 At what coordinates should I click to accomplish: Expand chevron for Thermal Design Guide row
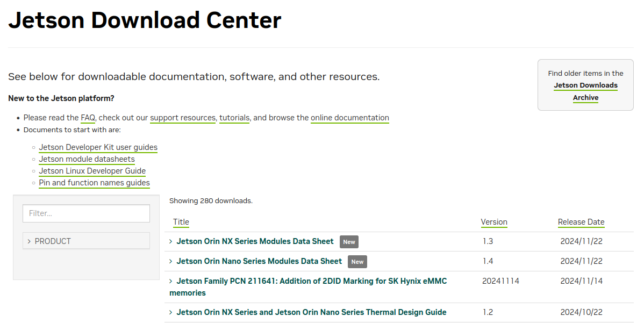coord(171,312)
